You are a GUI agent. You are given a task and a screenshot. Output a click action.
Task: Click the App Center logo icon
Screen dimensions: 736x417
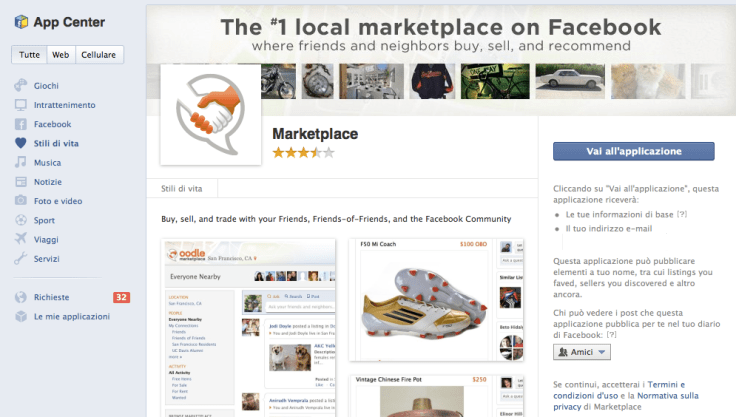tap(21, 22)
